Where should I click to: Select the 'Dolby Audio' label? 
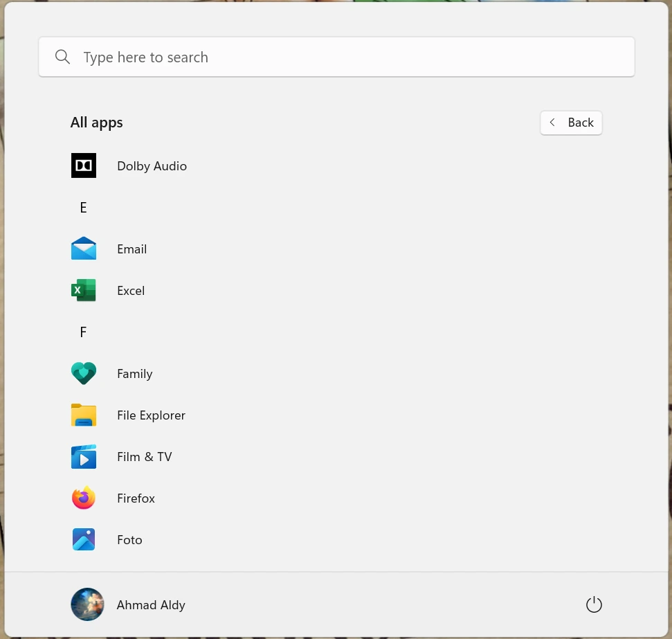[152, 166]
